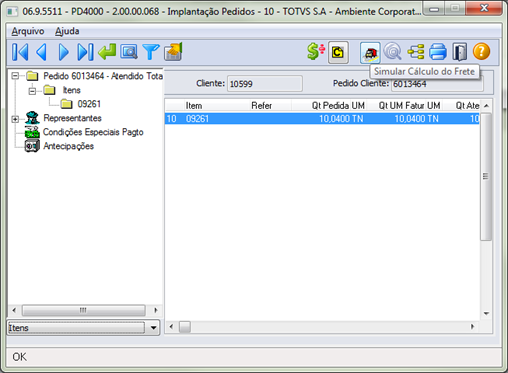The height and width of the screenshot is (373, 508).
Task: Click the Antecipações safe icon
Action: [x=32, y=146]
